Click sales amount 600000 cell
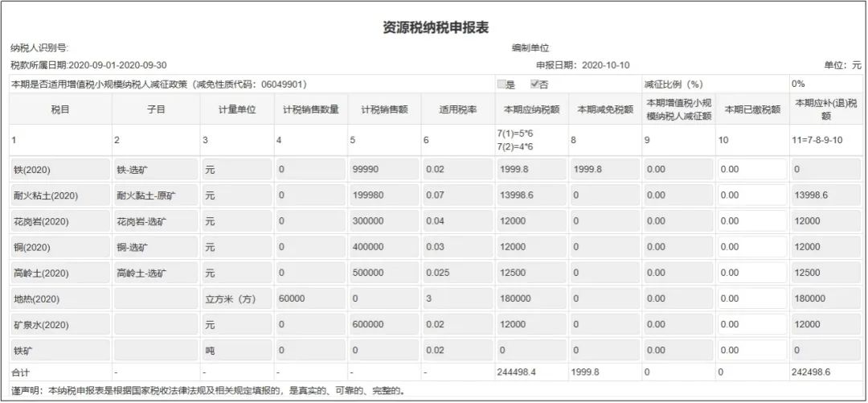868x403 pixels. [x=384, y=324]
